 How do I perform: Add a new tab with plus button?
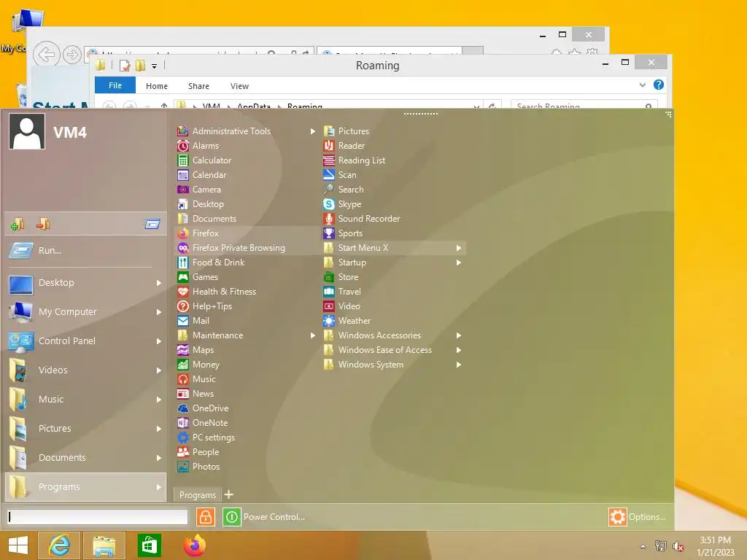(x=228, y=495)
